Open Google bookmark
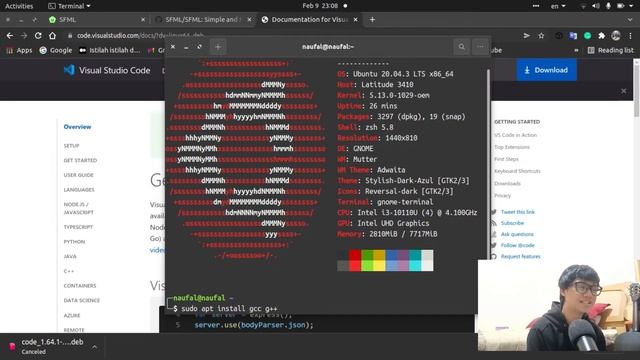640x360 pixels. coord(56,50)
